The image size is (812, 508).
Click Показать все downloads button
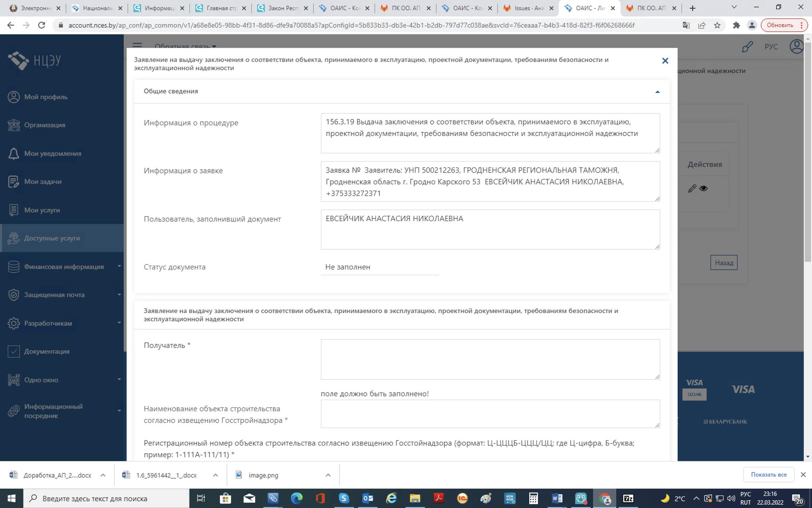(768, 475)
